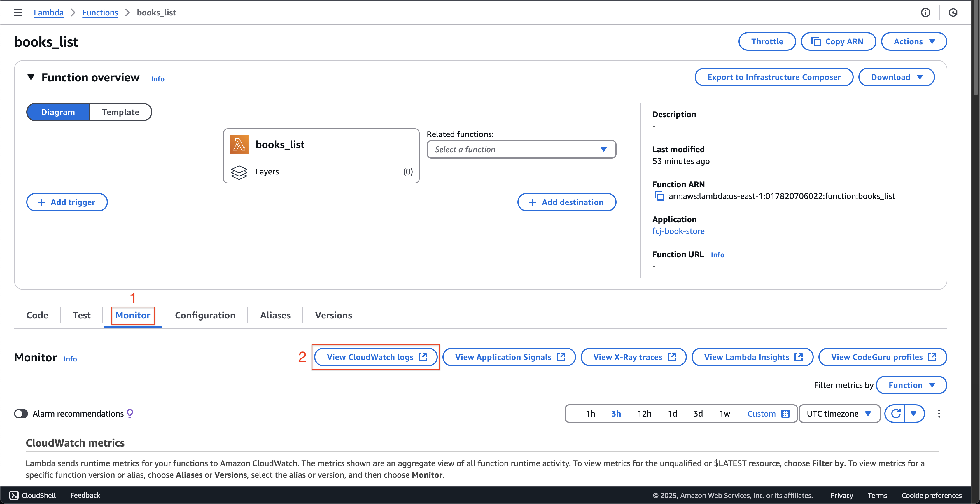
Task: Open the fcj-book-store application link
Action: point(678,231)
